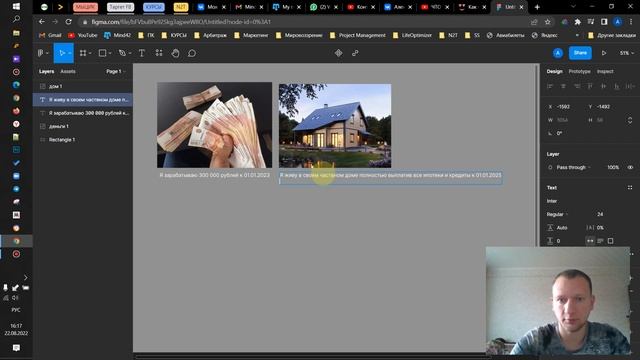Reload the browser page
Viewport: 640px width, 360px height.
[x=69, y=22]
